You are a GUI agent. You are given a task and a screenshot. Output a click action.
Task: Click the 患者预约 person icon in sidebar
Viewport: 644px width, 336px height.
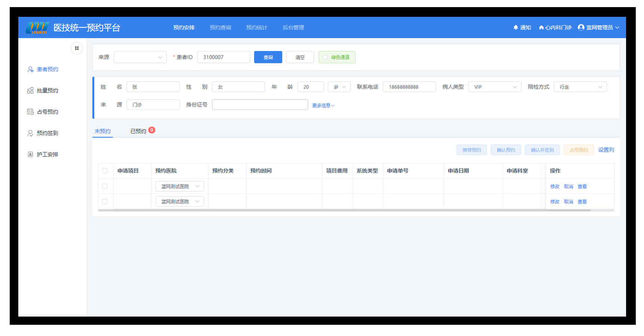[x=30, y=70]
